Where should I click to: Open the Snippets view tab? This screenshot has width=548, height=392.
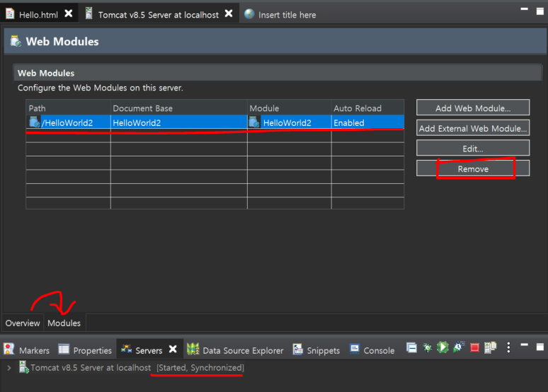323,350
